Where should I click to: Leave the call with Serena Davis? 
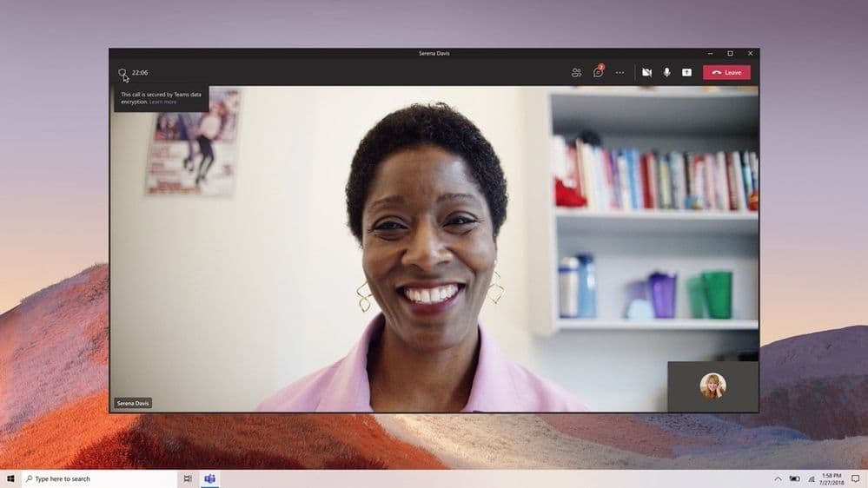727,72
